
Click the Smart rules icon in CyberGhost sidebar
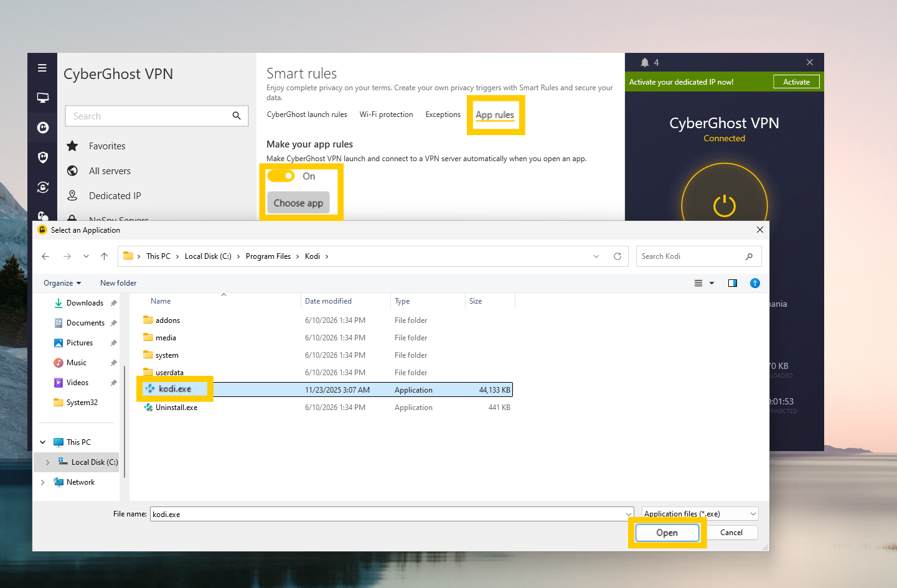click(42, 187)
